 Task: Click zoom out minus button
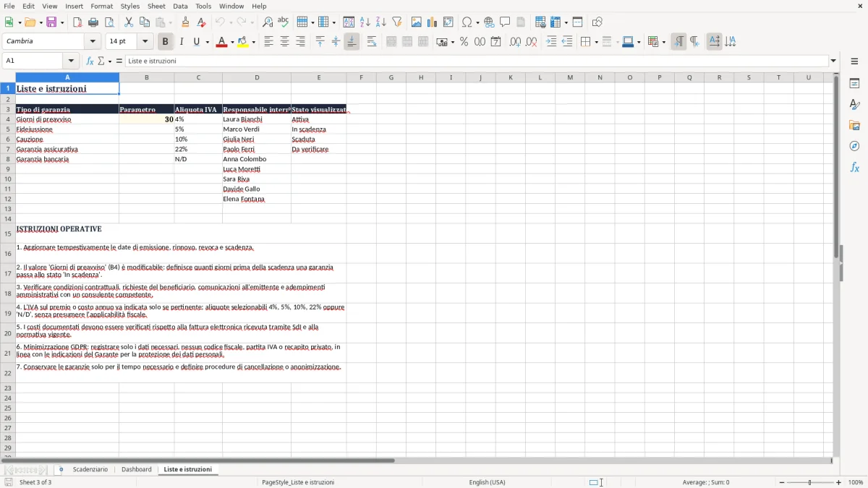(781, 482)
